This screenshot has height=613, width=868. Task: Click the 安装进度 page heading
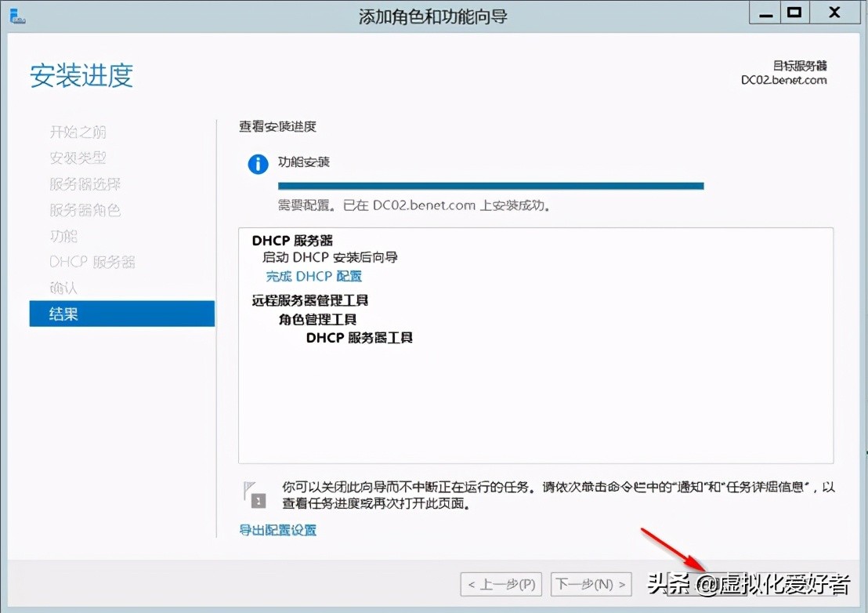(81, 75)
